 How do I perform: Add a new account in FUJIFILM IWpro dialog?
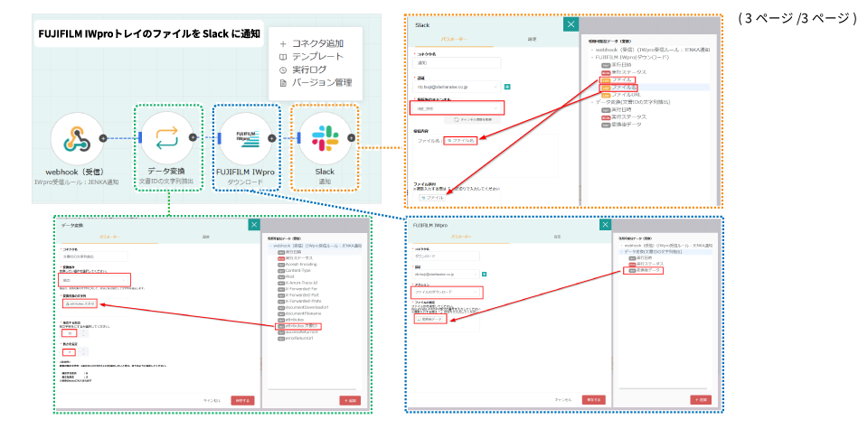tap(485, 275)
